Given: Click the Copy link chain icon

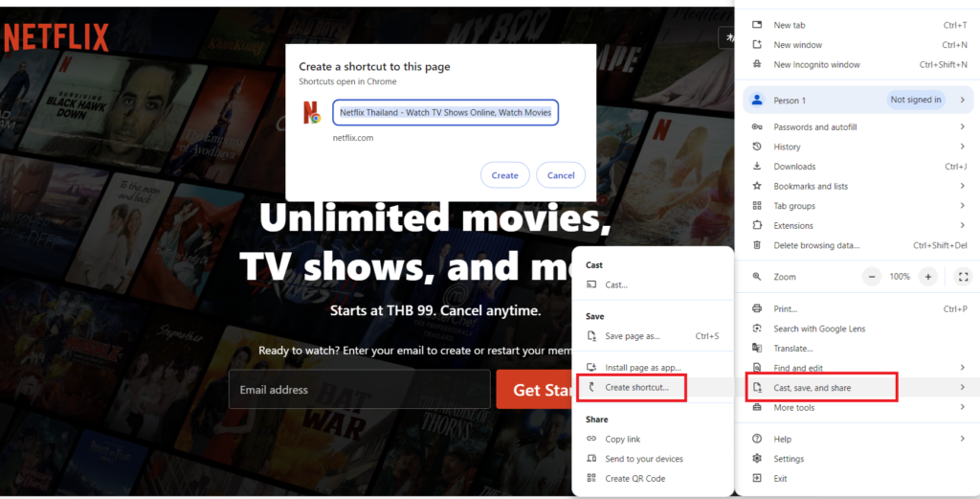Looking at the screenshot, I should pos(591,439).
